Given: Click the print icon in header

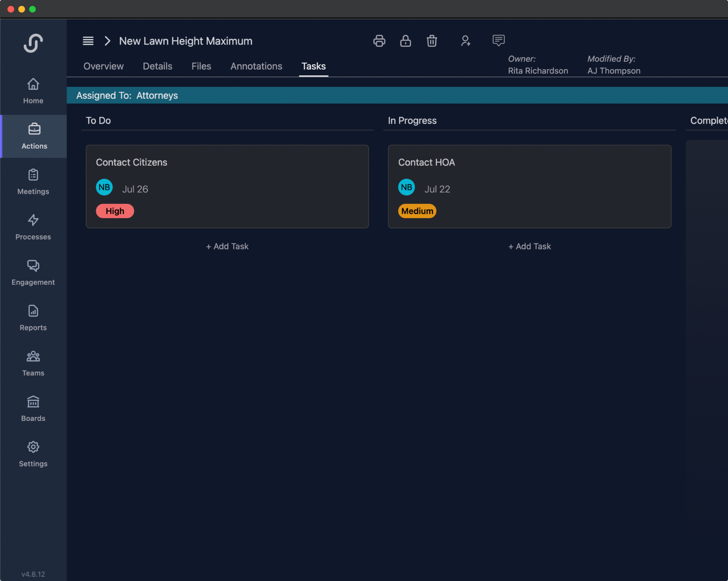Looking at the screenshot, I should coord(379,41).
